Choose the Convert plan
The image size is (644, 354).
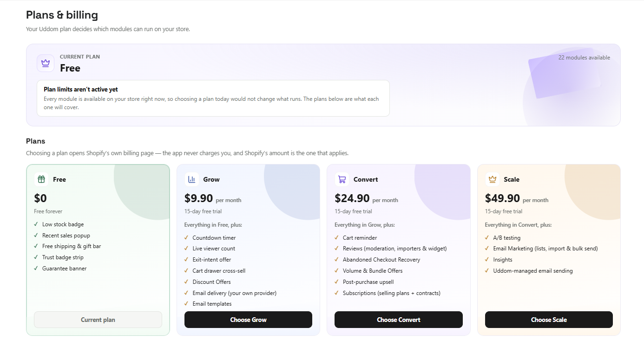point(399,320)
